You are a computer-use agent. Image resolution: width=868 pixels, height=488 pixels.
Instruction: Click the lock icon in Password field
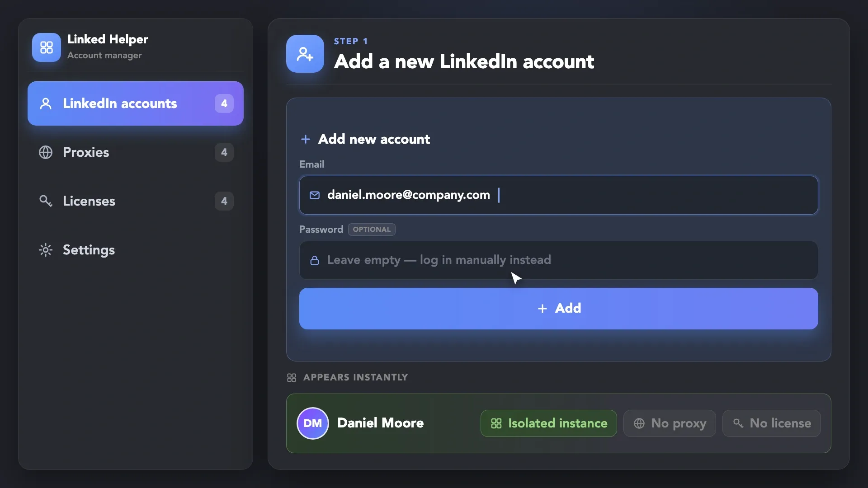(315, 260)
